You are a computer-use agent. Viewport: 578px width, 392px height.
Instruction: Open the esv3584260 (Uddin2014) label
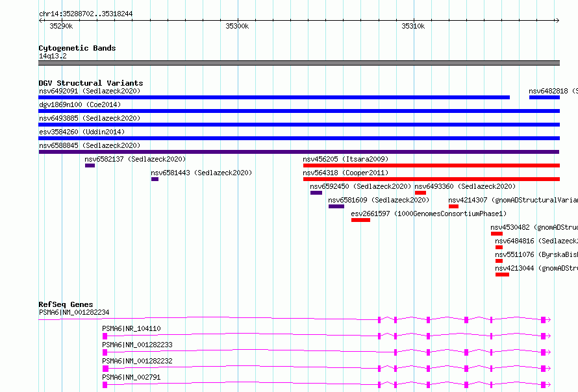click(82, 132)
